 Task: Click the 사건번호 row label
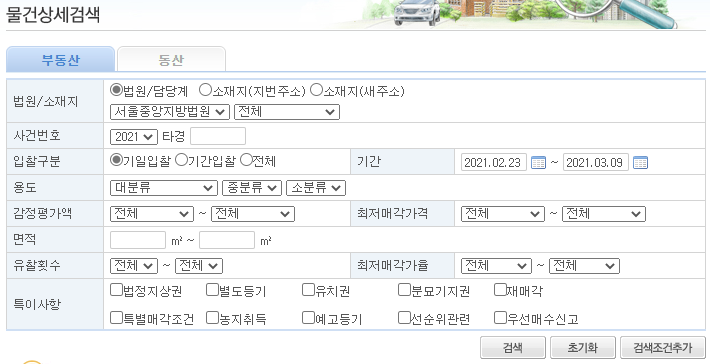tap(37, 135)
